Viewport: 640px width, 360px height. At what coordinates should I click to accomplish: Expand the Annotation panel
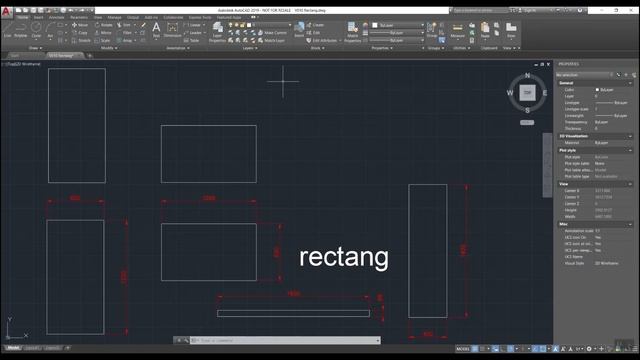[178, 48]
